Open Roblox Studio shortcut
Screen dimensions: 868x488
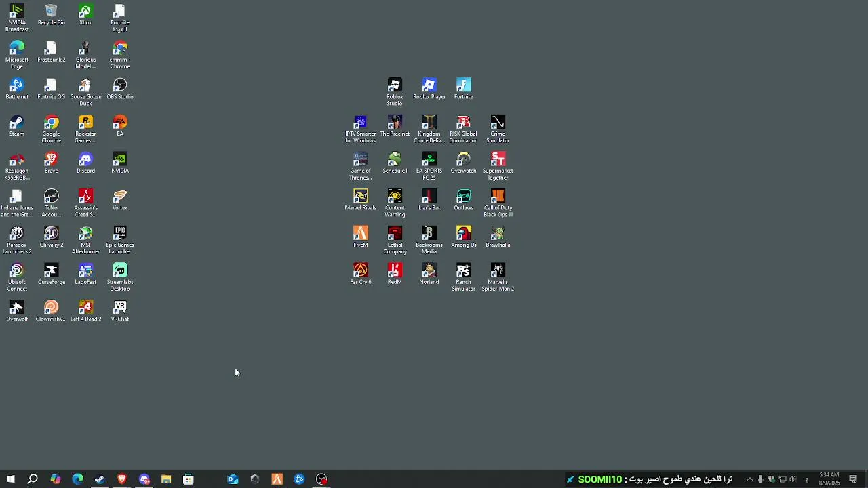pyautogui.click(x=395, y=92)
